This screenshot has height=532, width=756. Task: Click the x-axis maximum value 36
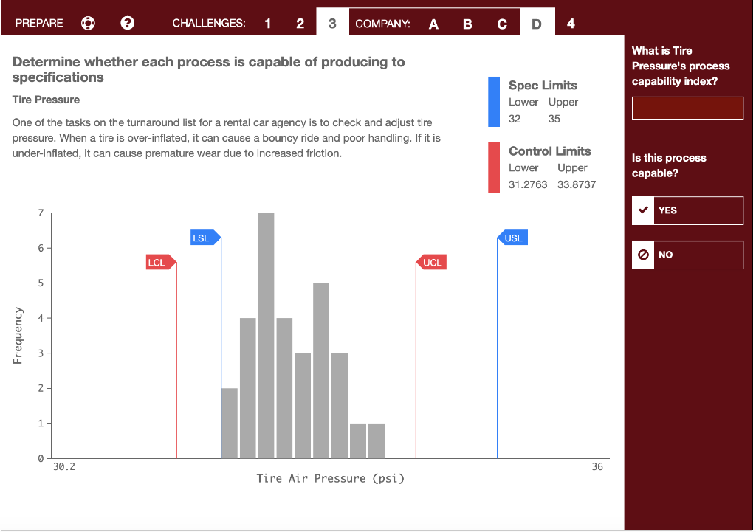coord(597,466)
